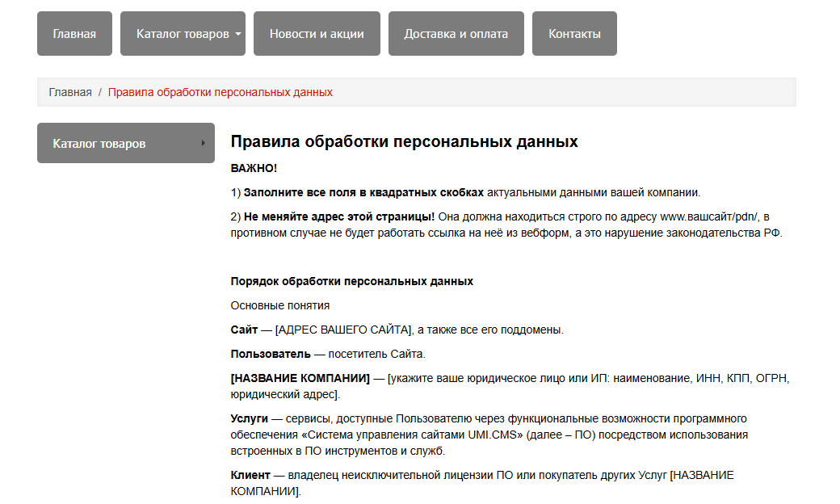The width and height of the screenshot is (840, 504).
Task: Click the bold term Сайт
Action: [x=244, y=330]
